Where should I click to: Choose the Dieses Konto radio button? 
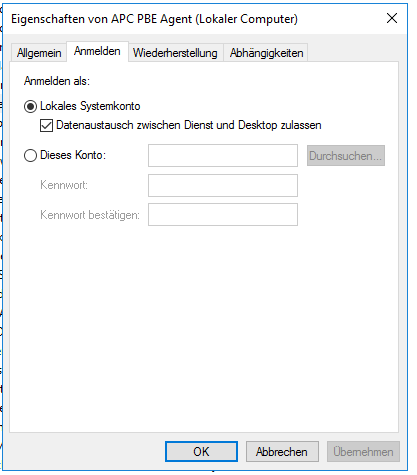click(x=30, y=155)
